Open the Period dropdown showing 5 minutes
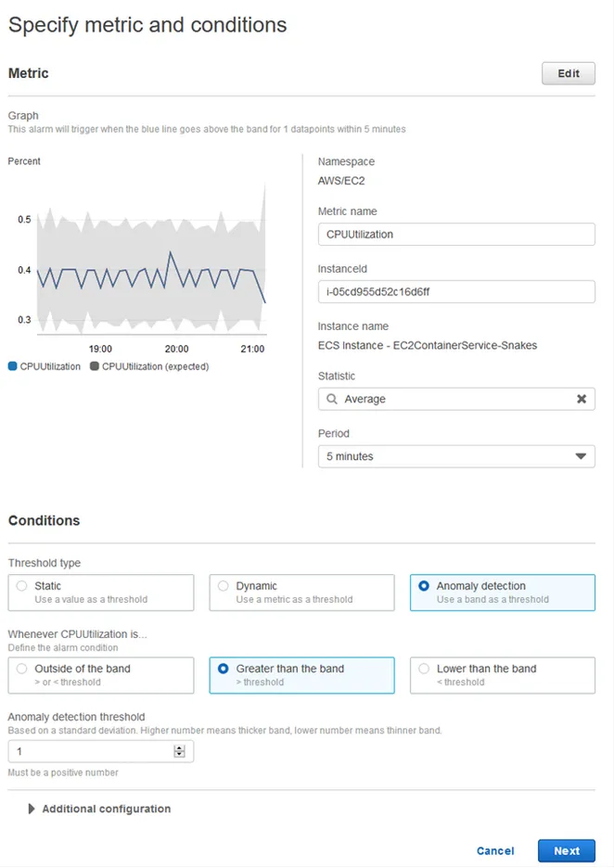Viewport: 614px width, 868px height. [x=455, y=456]
